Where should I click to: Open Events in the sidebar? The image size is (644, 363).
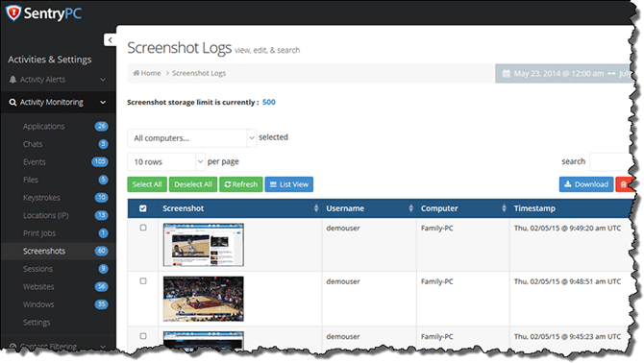tap(34, 162)
